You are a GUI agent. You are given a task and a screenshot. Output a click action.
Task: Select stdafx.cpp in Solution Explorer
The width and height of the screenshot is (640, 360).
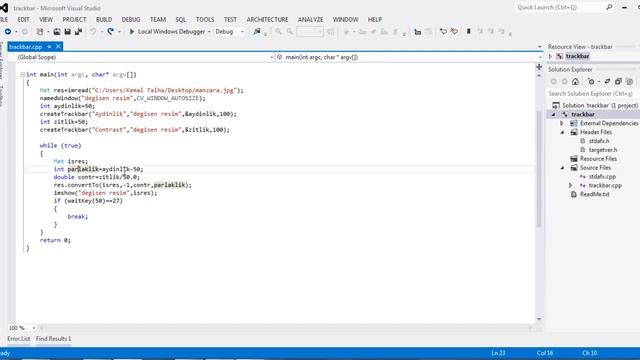pos(602,177)
